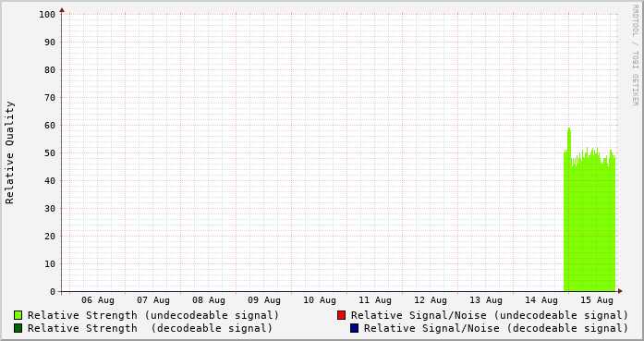The width and height of the screenshot is (644, 341).
Task: Select the Relative Strength (undecodeable signal) legend label
Action: (x=153, y=315)
